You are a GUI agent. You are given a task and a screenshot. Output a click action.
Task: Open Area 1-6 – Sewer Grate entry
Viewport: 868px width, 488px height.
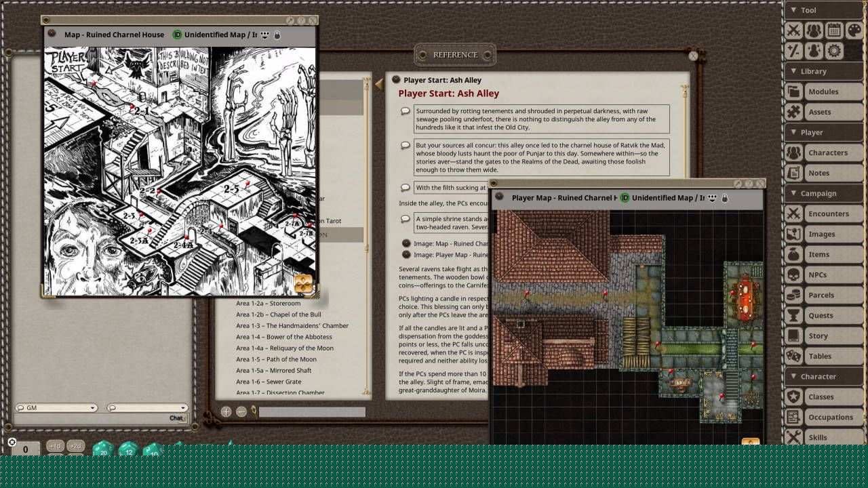pos(269,382)
